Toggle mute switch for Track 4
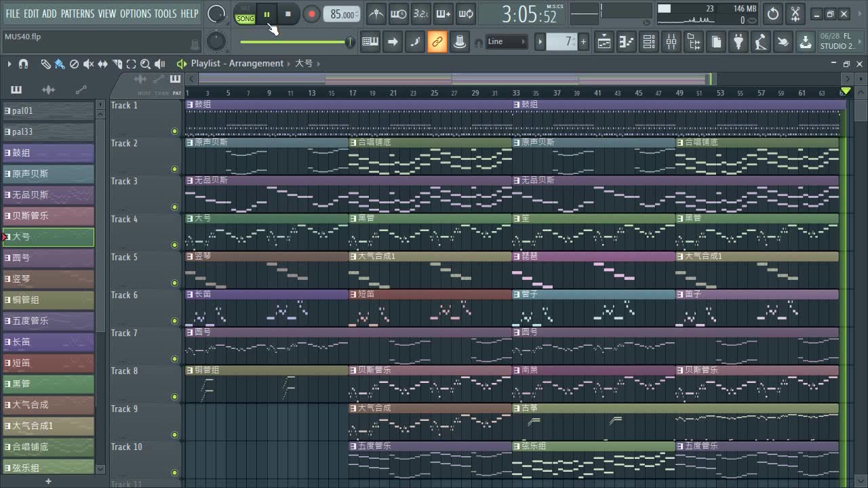Image resolution: width=868 pixels, height=488 pixels. (175, 245)
